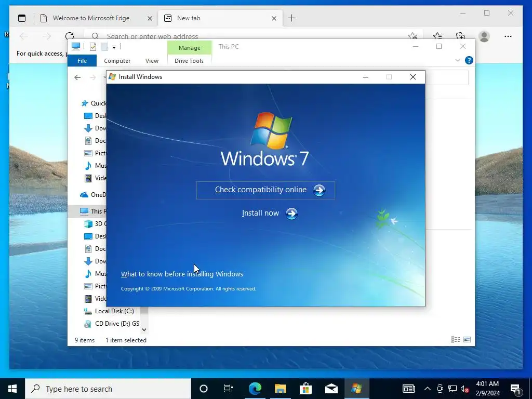
Task: Select the OneDrive cloud icon in navigation pane
Action: [84, 195]
